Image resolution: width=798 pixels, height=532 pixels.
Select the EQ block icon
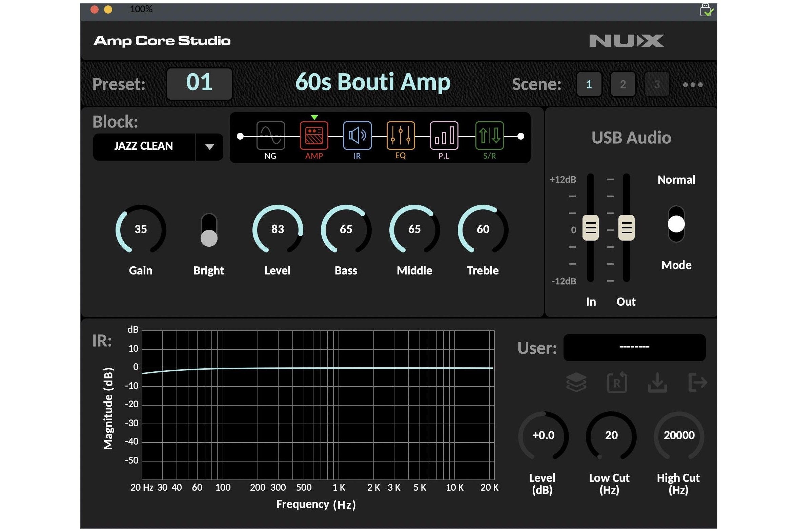click(x=401, y=136)
